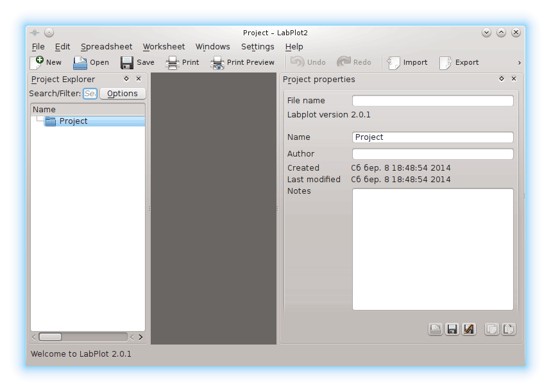Open the Spreadsheet menu
This screenshot has height=392, width=551.
pos(106,46)
